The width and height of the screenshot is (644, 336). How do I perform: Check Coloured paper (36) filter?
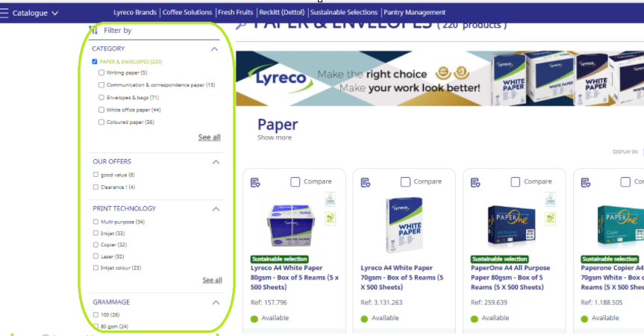(x=101, y=122)
